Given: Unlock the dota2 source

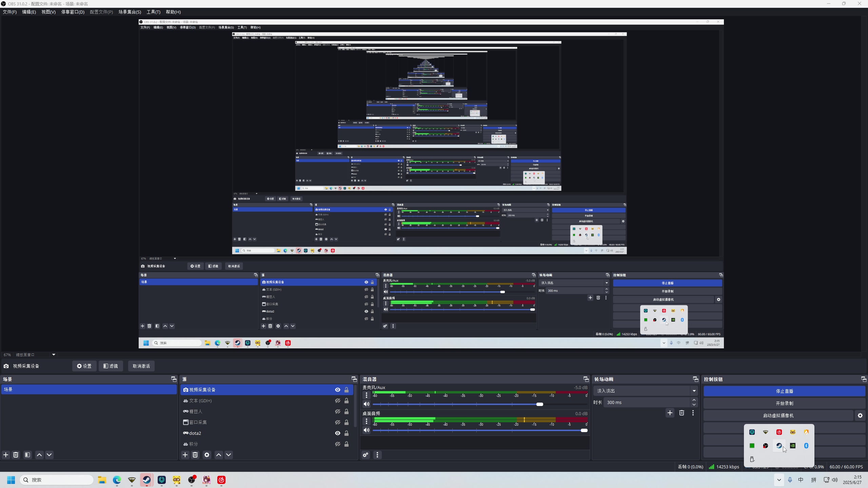Looking at the screenshot, I should pyautogui.click(x=347, y=433).
